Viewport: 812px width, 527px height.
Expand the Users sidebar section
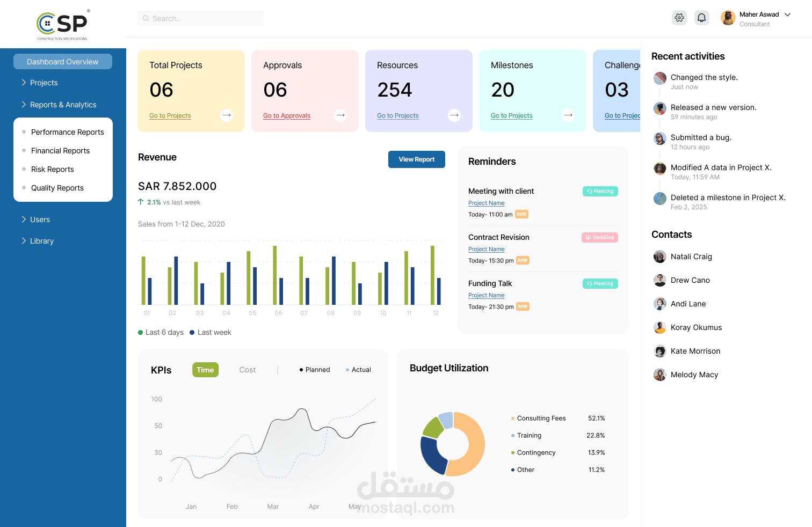[35, 219]
